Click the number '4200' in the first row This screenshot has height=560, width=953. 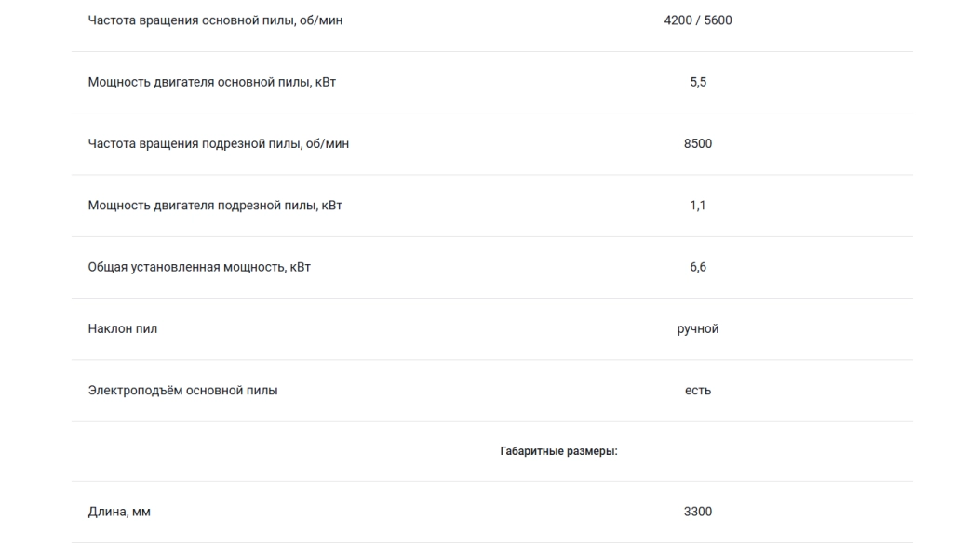click(678, 20)
